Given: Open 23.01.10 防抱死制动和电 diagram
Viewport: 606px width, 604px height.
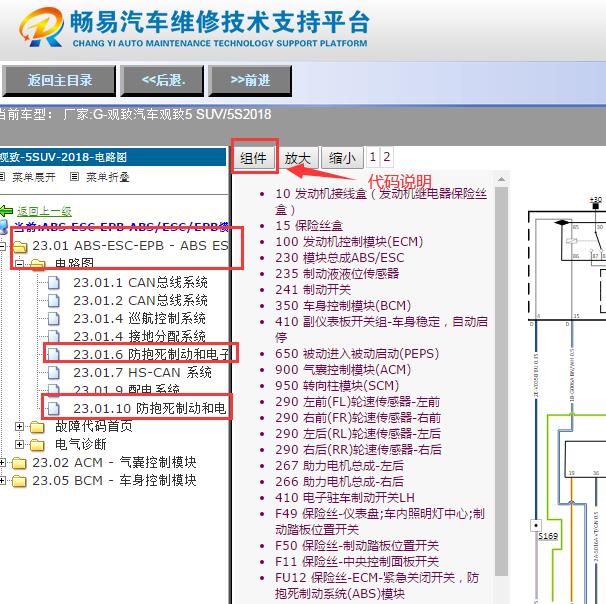Looking at the screenshot, I should click(x=150, y=408).
